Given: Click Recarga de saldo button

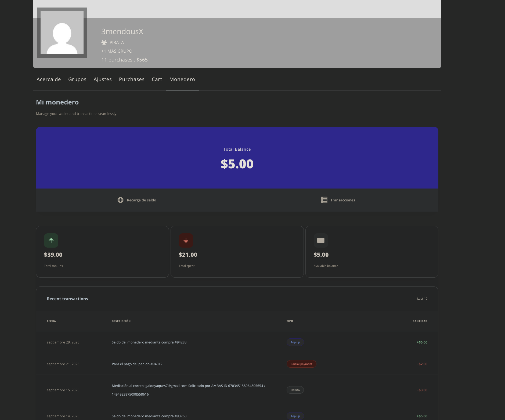Looking at the screenshot, I should (137, 200).
